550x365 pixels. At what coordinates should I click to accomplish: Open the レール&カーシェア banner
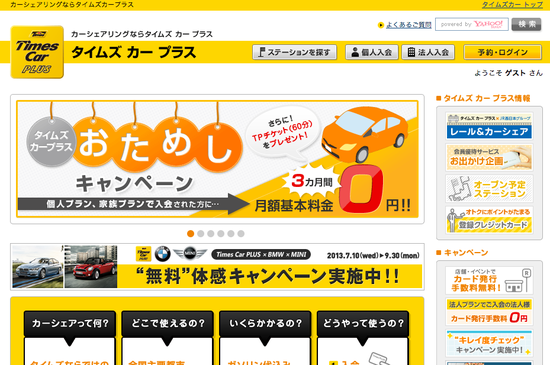coord(489,126)
